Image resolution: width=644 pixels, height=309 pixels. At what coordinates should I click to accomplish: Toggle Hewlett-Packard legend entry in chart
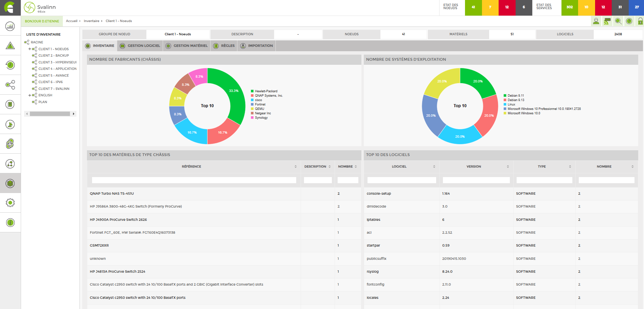pyautogui.click(x=266, y=91)
